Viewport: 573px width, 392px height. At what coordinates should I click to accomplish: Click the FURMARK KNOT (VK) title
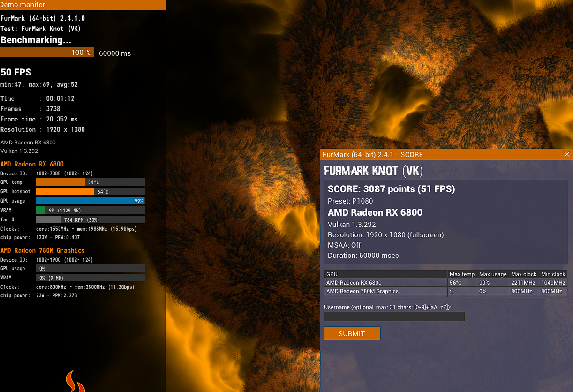373,171
